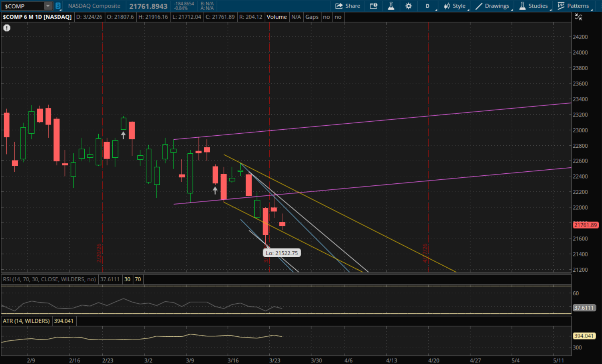Click the calendar alert icon beside Share
The width and height of the screenshot is (602, 364).
[374, 6]
